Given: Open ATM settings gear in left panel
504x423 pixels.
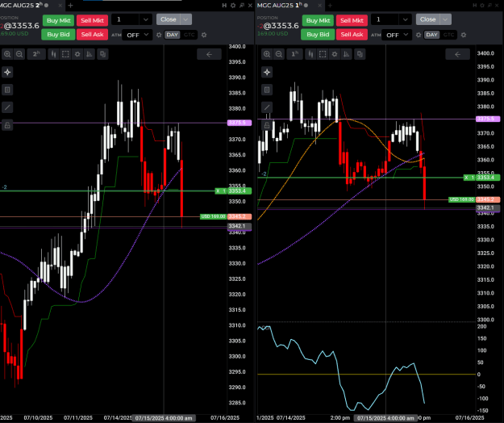Looking at the screenshot, I should pyautogui.click(x=159, y=35).
